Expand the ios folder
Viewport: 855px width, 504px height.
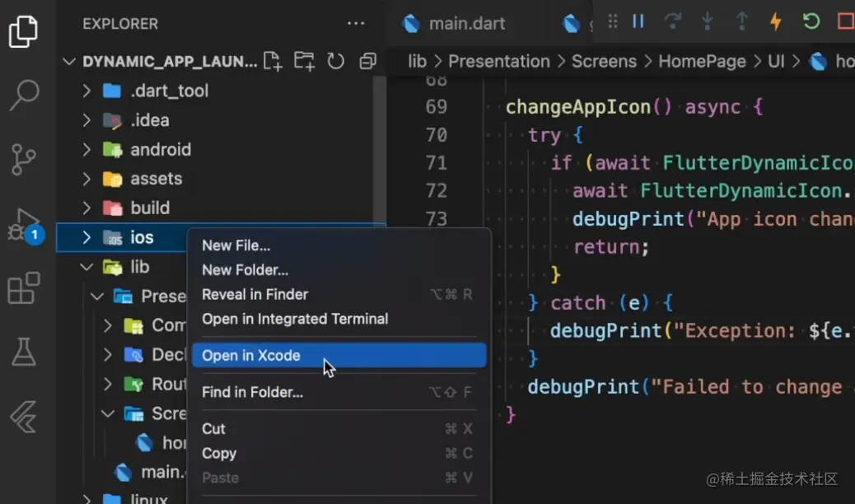point(86,237)
